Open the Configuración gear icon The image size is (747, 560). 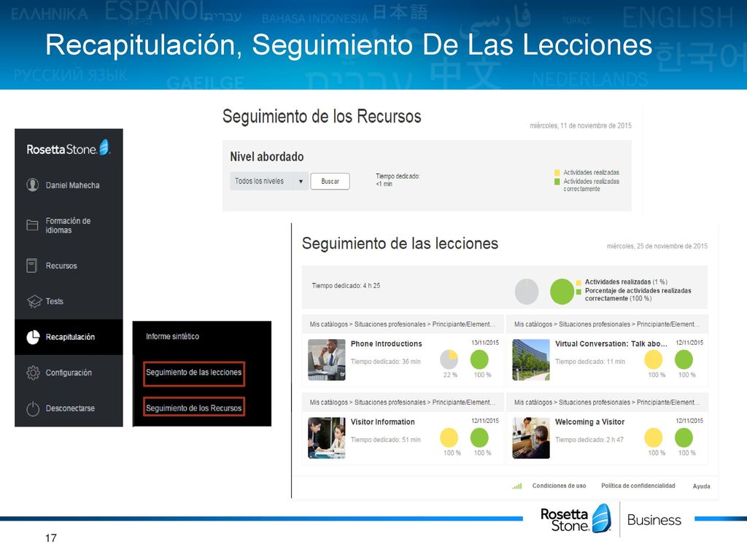[33, 373]
